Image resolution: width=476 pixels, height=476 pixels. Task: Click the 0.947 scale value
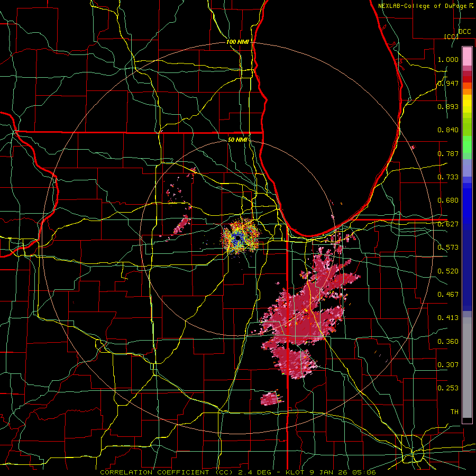[448, 83]
